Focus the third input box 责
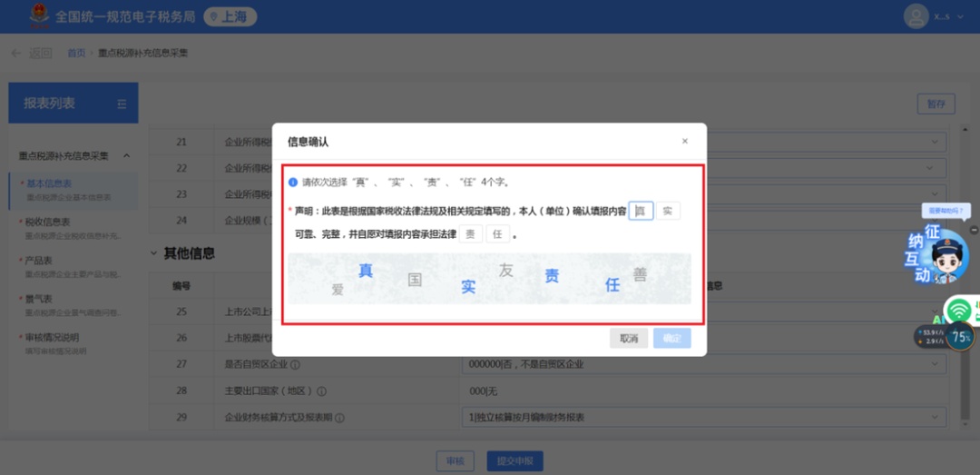 (x=471, y=234)
